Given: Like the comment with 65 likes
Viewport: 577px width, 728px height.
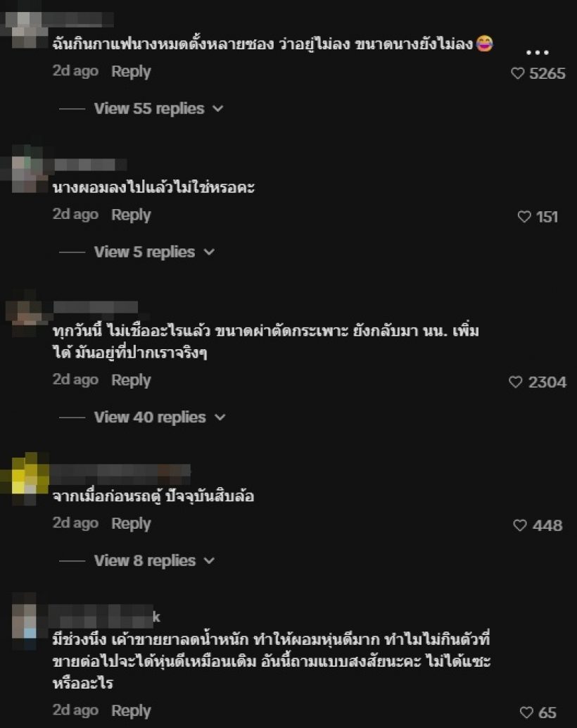Looking at the screenshot, I should 526,713.
